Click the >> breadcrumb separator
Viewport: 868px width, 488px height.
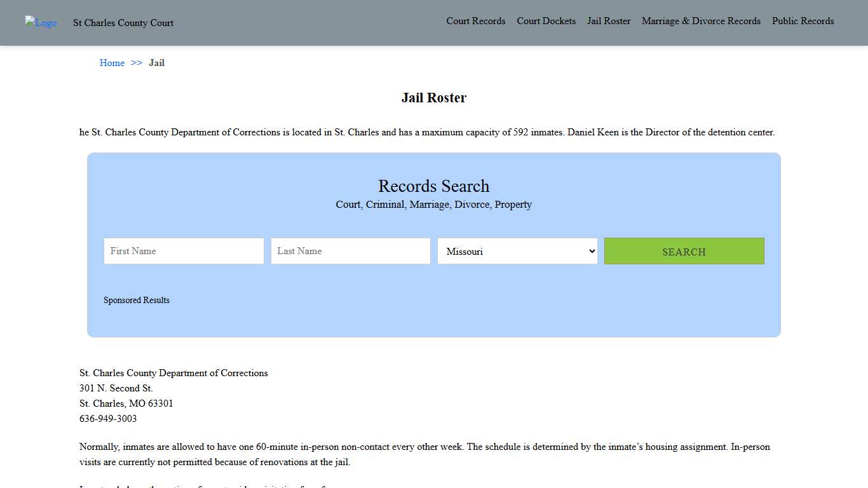137,63
